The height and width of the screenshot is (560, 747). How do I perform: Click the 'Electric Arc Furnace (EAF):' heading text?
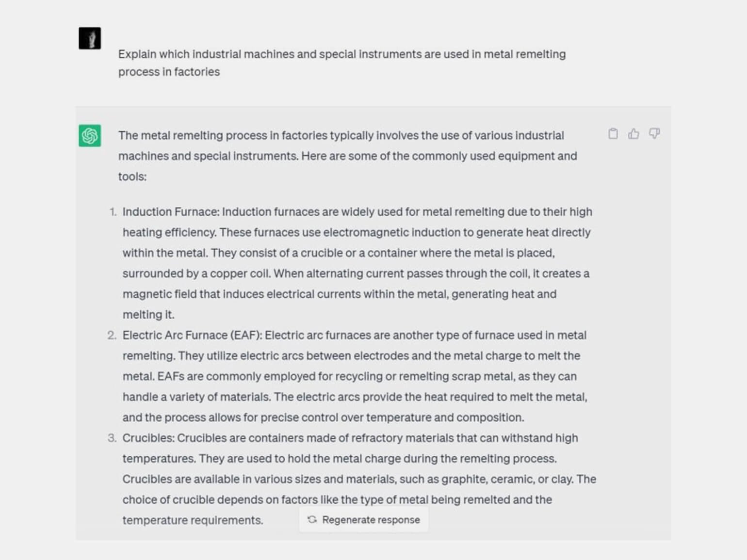pos(192,335)
